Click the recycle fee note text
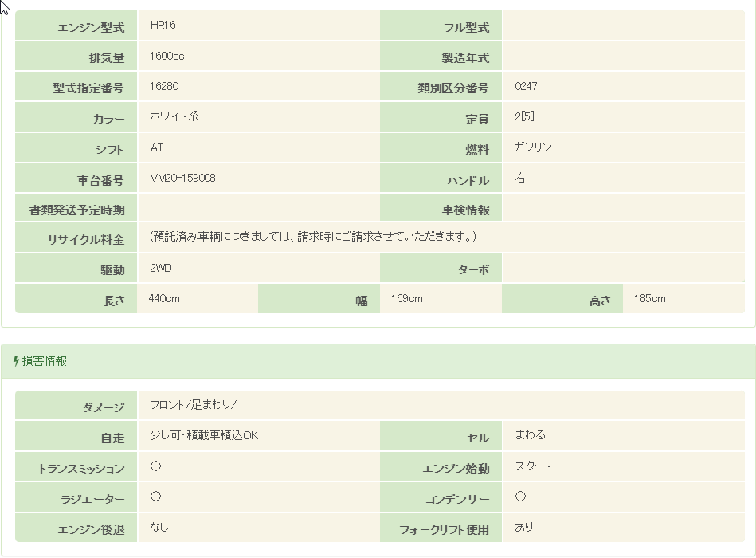 [x=313, y=237]
